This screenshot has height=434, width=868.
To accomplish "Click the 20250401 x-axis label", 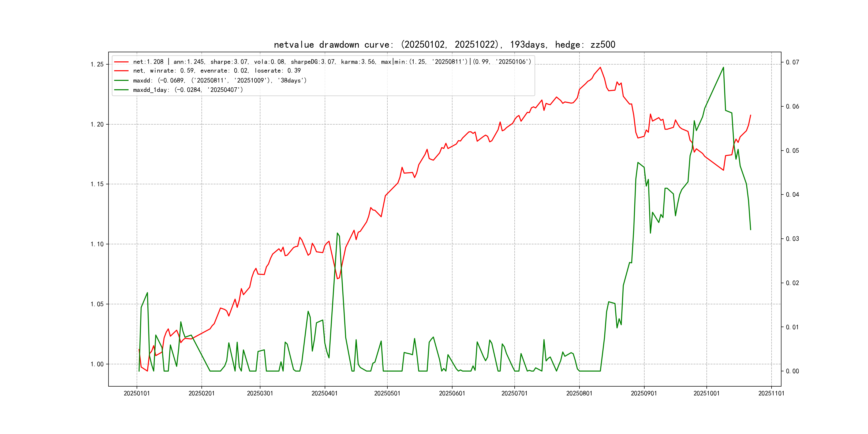I will 324,393.
